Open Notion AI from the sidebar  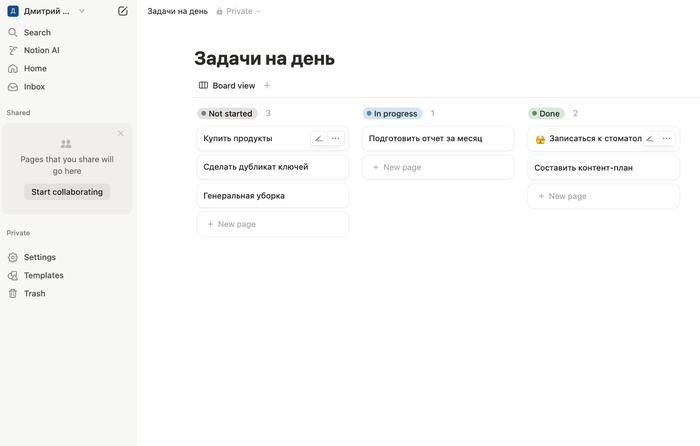[x=41, y=50]
